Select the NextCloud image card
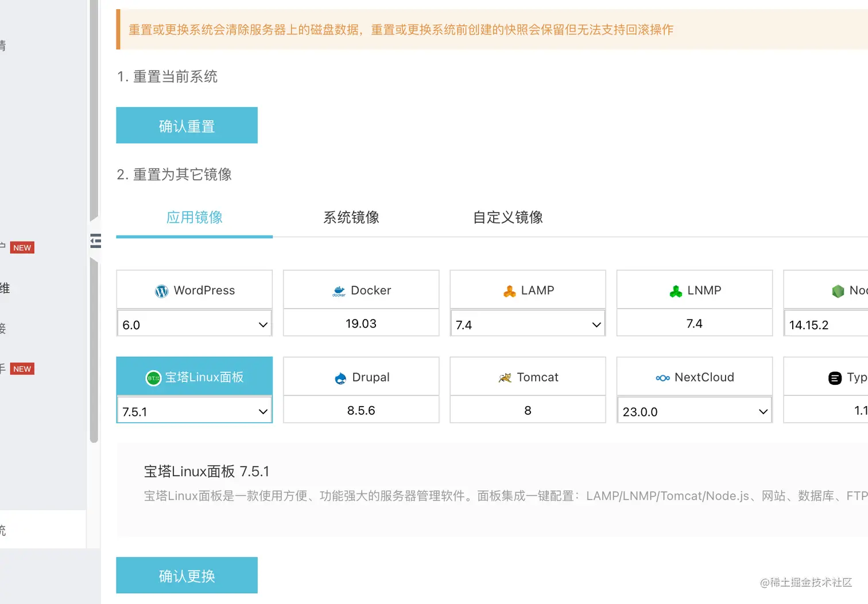The image size is (868, 604). [x=695, y=376]
